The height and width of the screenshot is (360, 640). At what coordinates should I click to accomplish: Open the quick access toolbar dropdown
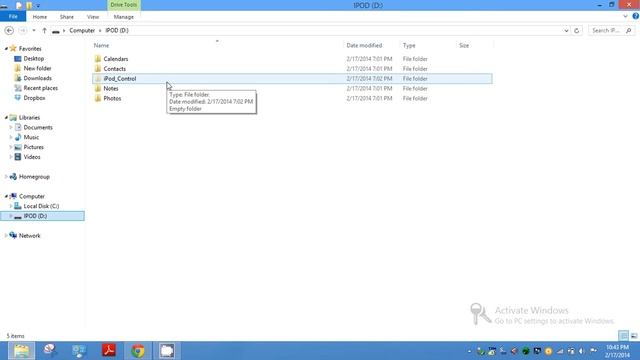coord(38,6)
